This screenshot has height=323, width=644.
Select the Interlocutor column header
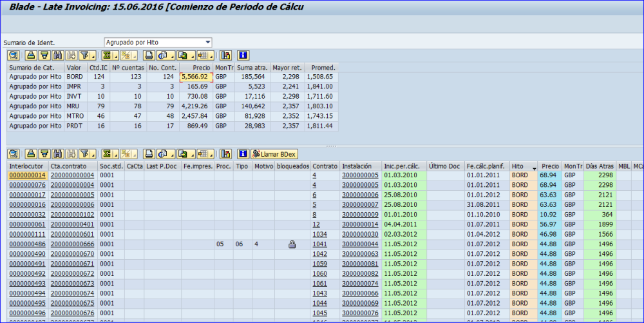coord(28,166)
